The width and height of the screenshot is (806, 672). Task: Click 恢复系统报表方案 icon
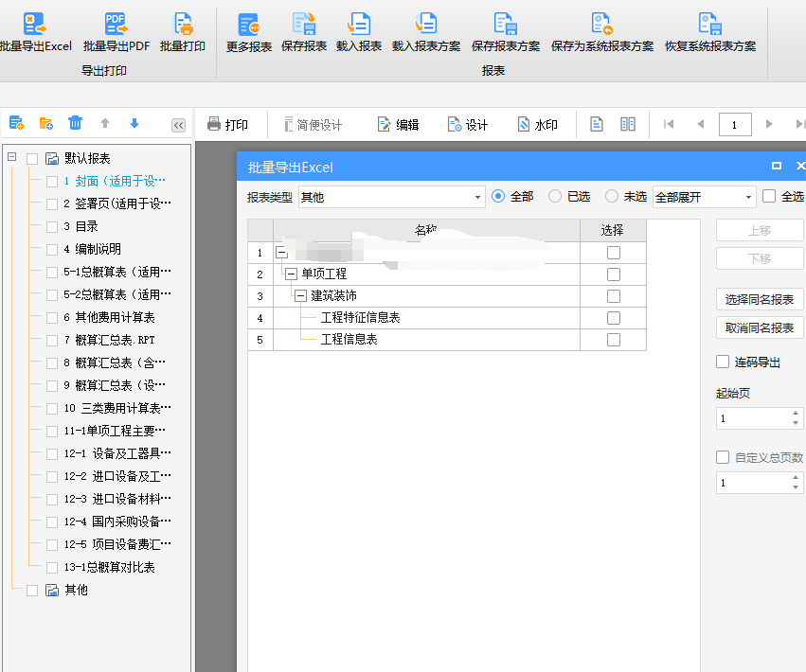tap(710, 24)
